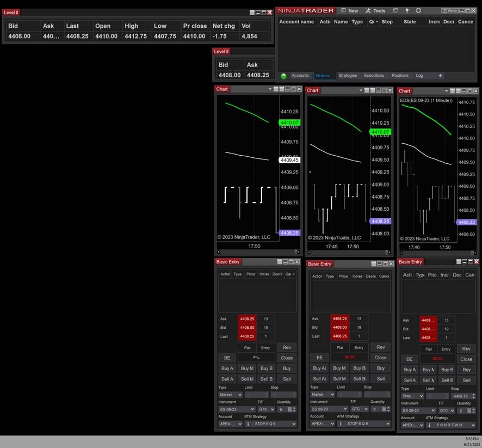482x448 pixels.
Task: Open the Tools menu in NinjaTrader
Action: [375, 11]
